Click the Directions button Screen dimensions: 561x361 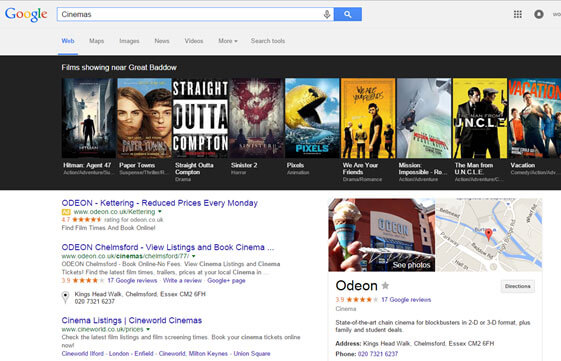click(x=518, y=286)
